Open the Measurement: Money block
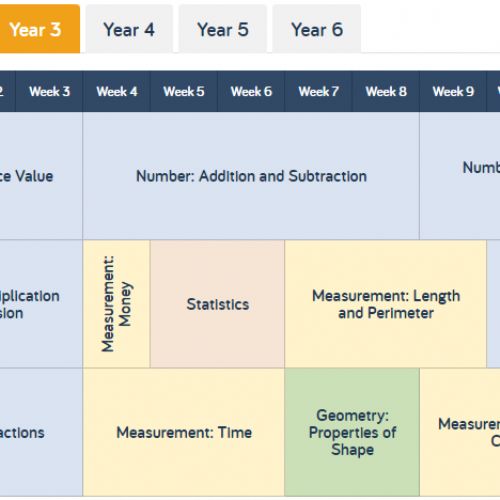Image resolution: width=500 pixels, height=500 pixels. [117, 304]
